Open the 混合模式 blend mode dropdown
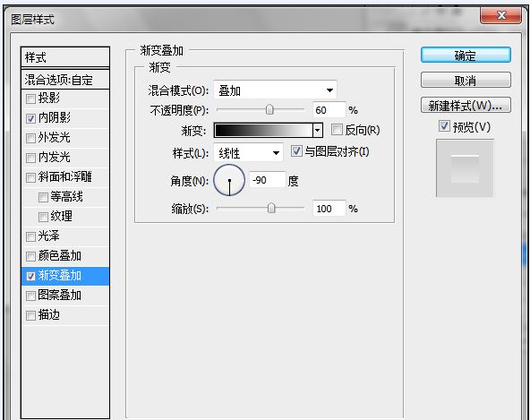This screenshot has width=530, height=420. click(275, 90)
